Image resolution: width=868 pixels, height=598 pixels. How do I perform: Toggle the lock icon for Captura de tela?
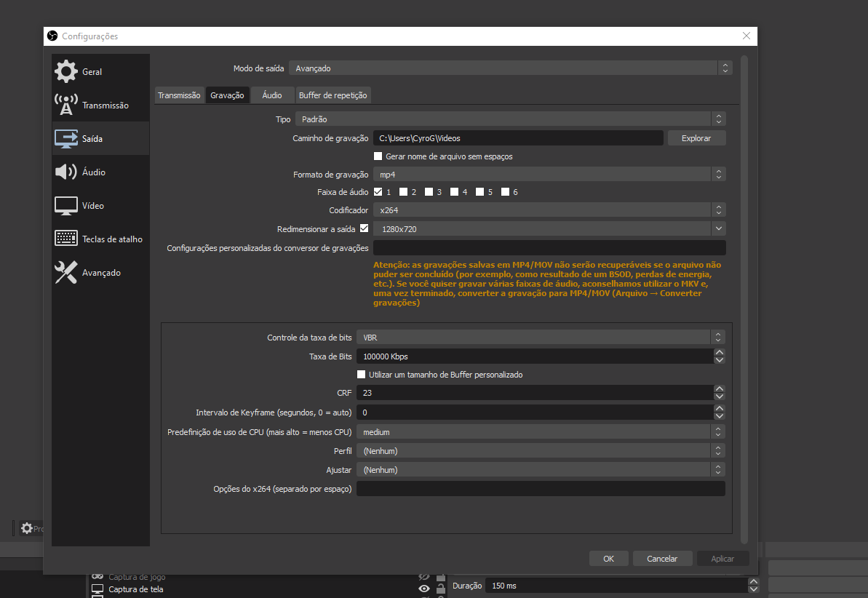(441, 589)
